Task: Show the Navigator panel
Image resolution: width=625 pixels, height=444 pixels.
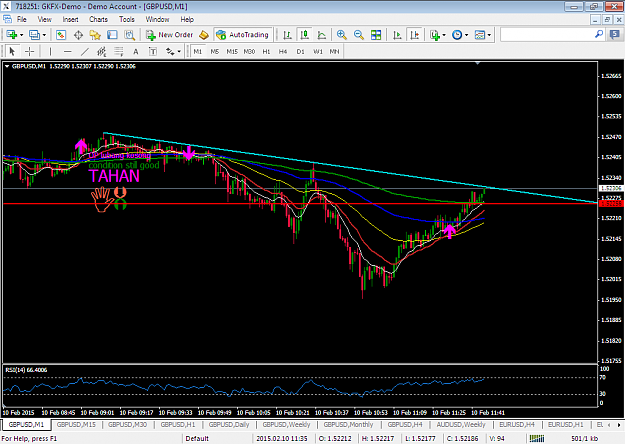Action: (x=95, y=35)
